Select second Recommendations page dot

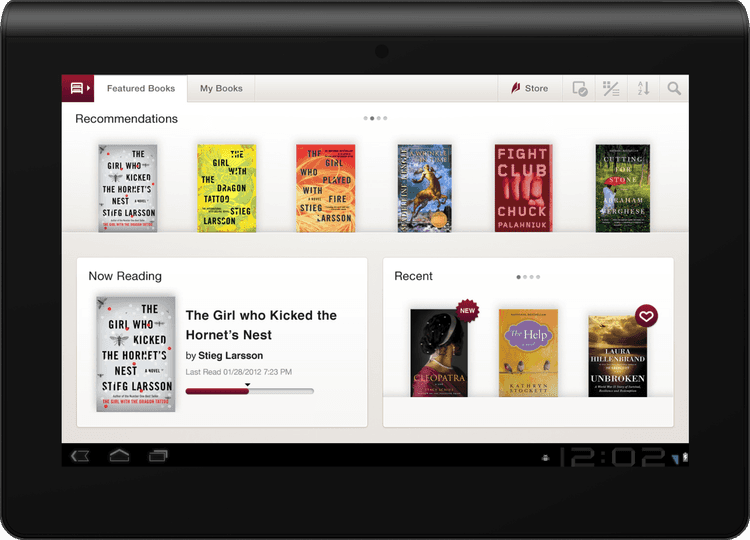(x=372, y=118)
